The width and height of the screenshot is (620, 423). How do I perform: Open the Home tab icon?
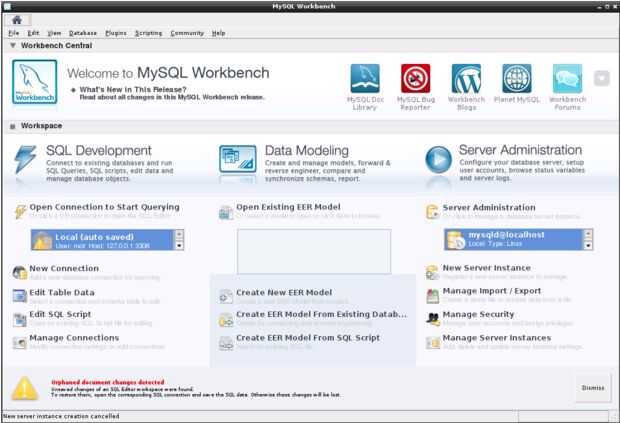[x=17, y=20]
